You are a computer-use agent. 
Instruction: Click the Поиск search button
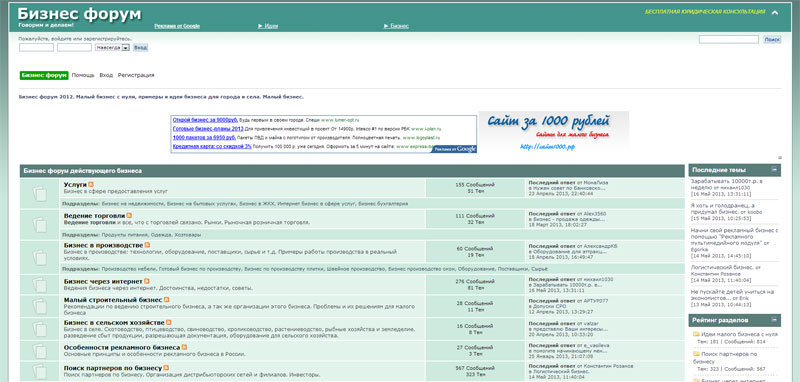(x=772, y=39)
